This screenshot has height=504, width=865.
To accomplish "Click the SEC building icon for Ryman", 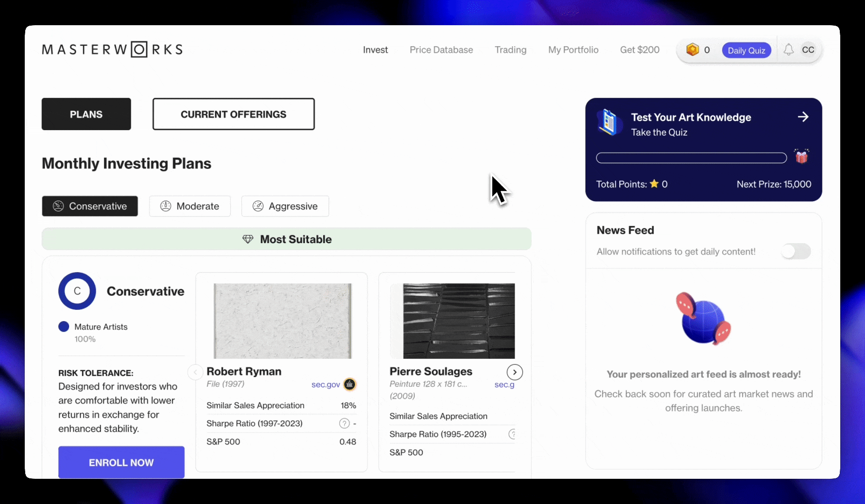I will tap(349, 384).
